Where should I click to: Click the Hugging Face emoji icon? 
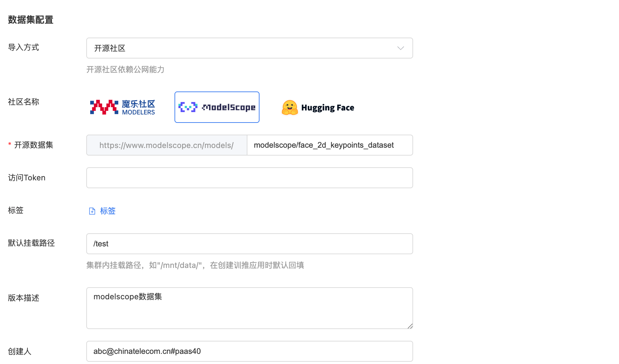tap(290, 108)
